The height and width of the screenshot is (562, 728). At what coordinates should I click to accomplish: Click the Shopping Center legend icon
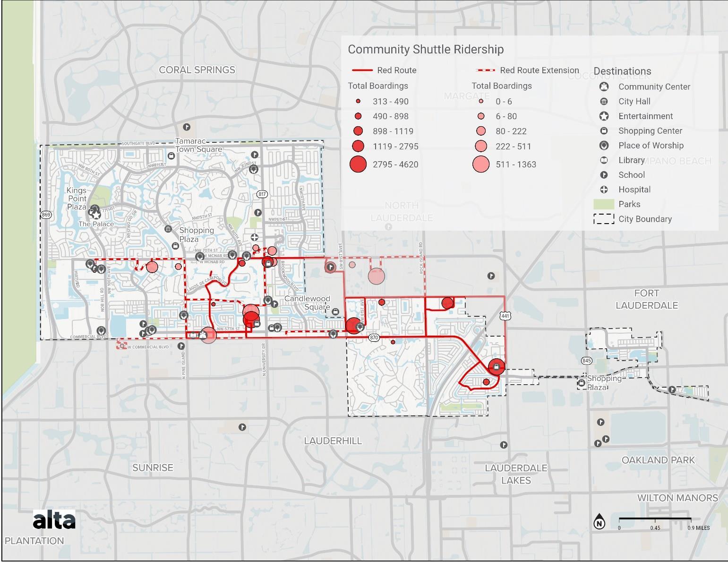coord(604,130)
